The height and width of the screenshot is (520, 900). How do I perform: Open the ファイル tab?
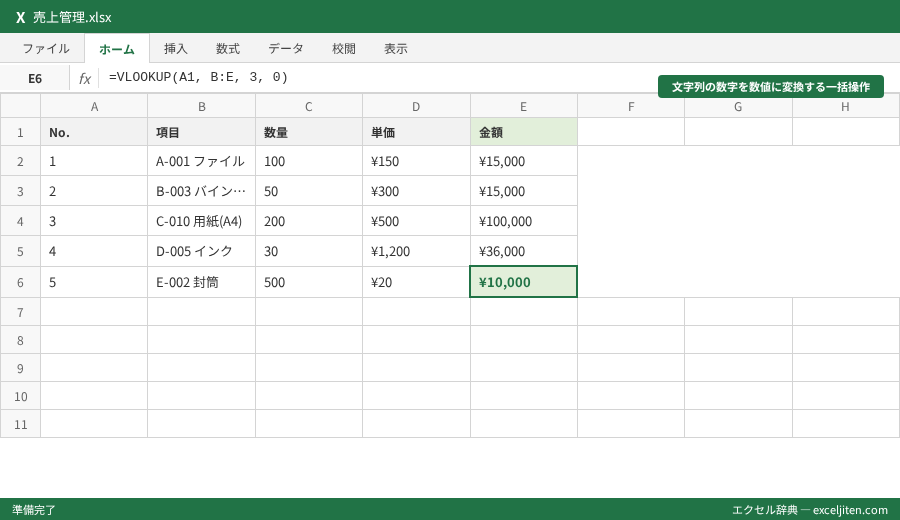pos(46,49)
